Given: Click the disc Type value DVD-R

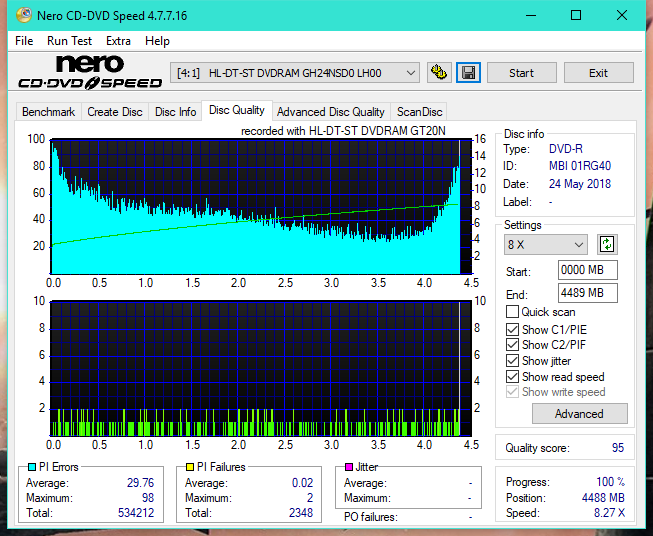Looking at the screenshot, I should click(566, 149).
